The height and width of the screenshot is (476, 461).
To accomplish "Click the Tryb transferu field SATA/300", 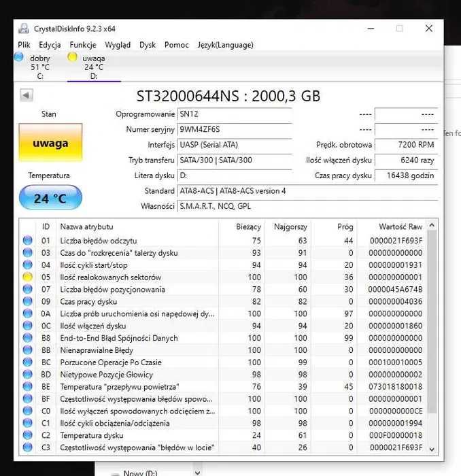I will coord(235,160).
